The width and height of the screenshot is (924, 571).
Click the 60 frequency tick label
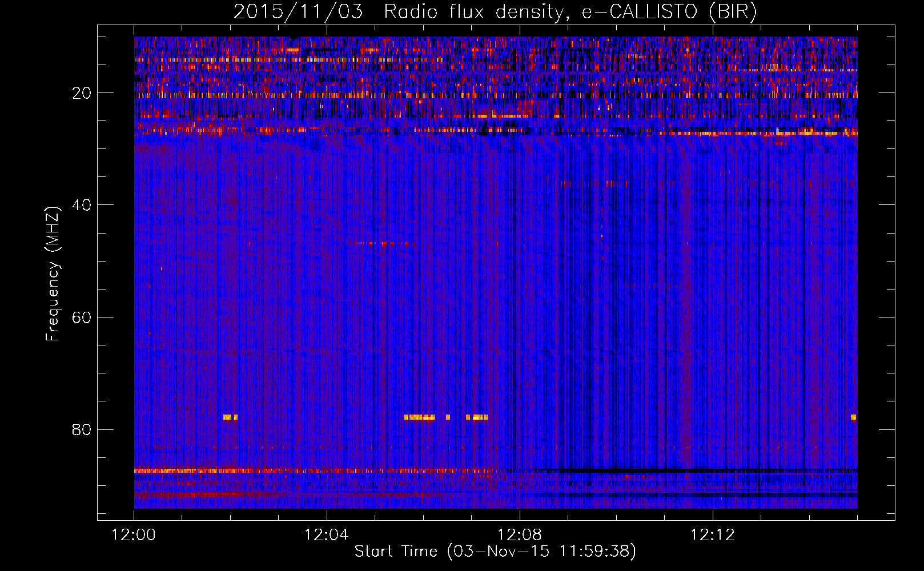point(82,317)
